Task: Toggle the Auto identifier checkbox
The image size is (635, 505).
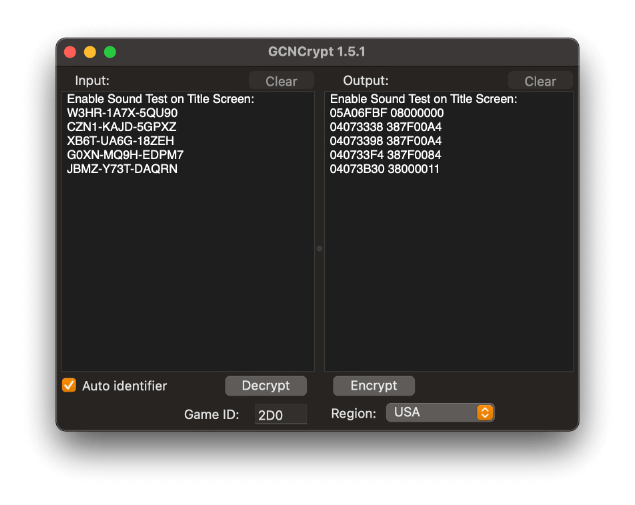Action: click(69, 385)
